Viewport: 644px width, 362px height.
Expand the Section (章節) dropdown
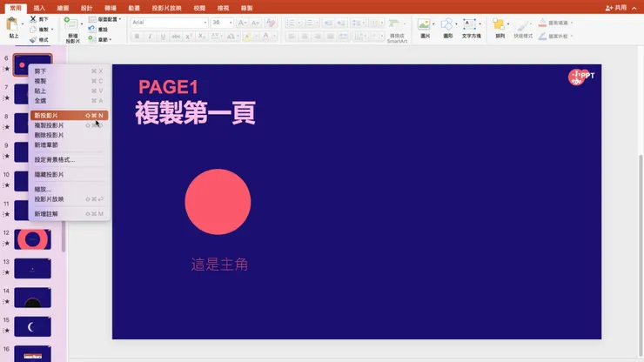coord(111,40)
